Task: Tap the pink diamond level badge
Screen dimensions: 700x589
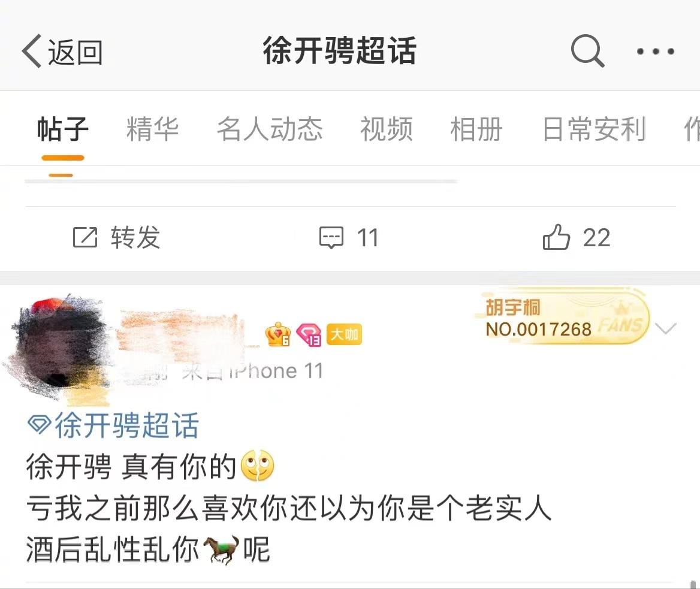Action: coord(309,335)
